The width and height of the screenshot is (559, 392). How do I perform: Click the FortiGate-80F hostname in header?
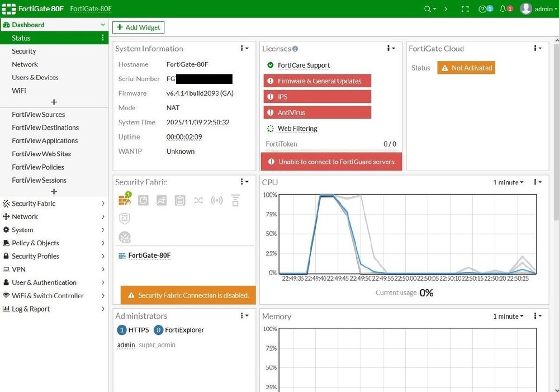(91, 9)
